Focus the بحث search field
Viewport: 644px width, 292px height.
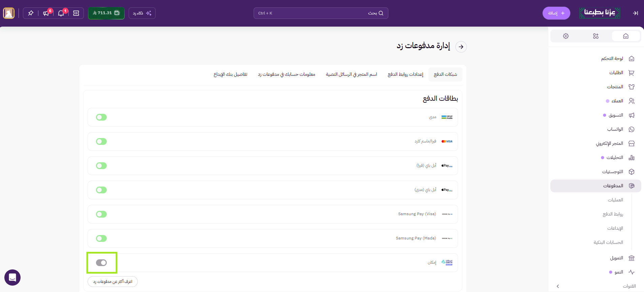point(321,13)
